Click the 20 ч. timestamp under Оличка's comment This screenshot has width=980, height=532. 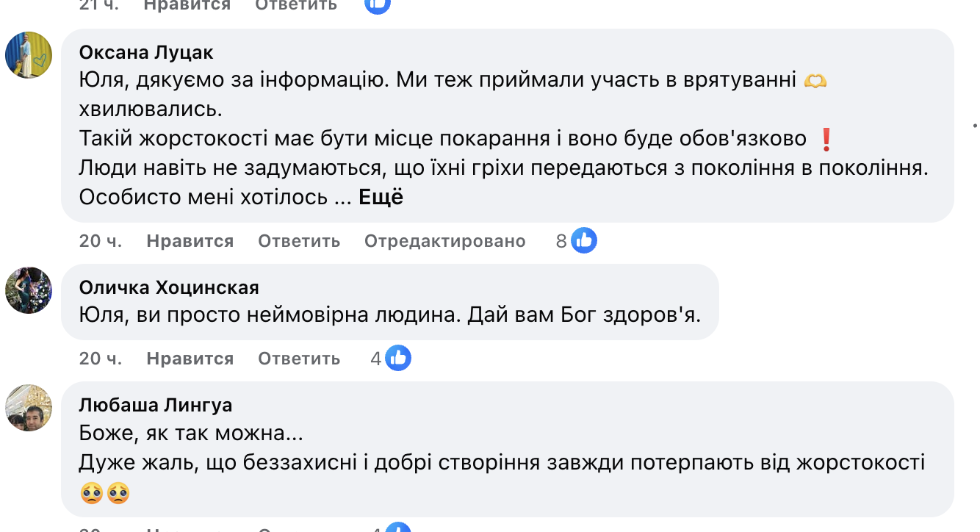(101, 359)
